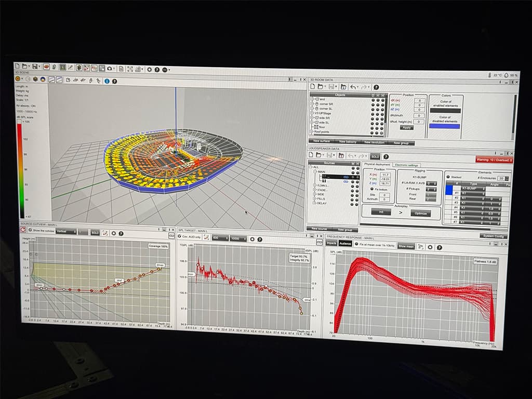Click the Save disk icon in the main toolbar
Viewport: 532px width, 399px height.
pos(35,66)
